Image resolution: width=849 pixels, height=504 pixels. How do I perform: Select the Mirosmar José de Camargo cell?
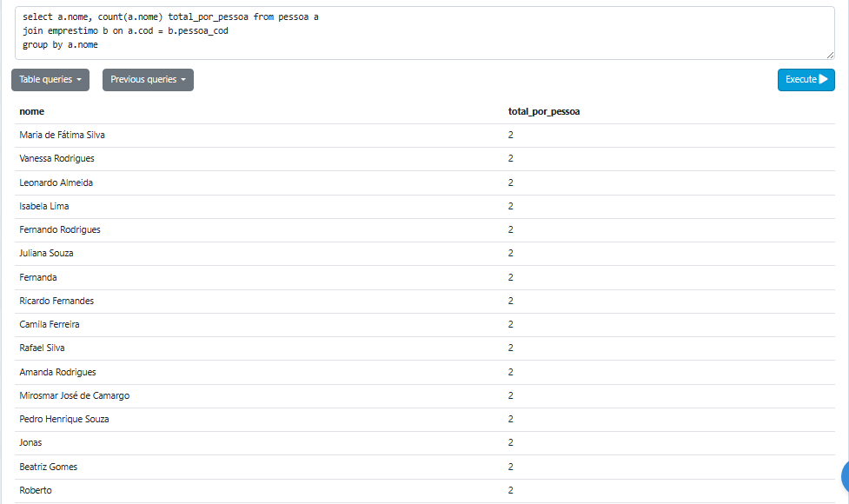click(x=75, y=395)
